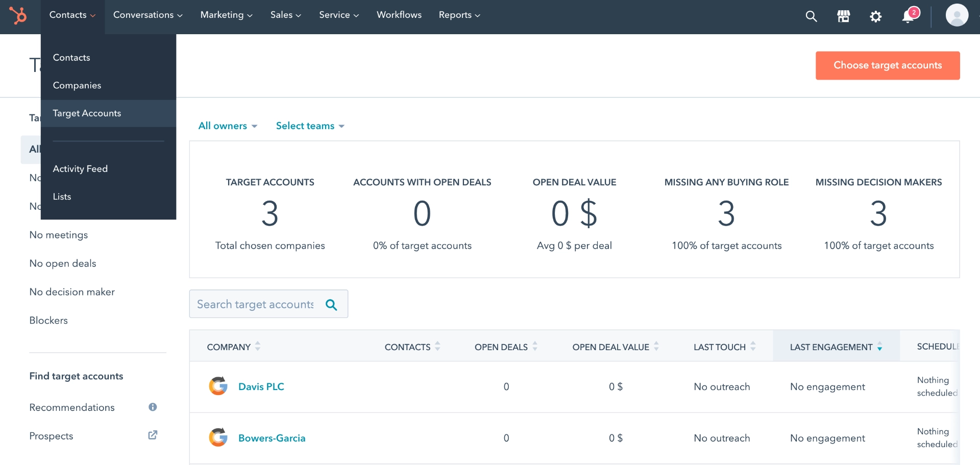Open the Settings gear icon
This screenshot has width=980, height=465.
[x=876, y=16]
